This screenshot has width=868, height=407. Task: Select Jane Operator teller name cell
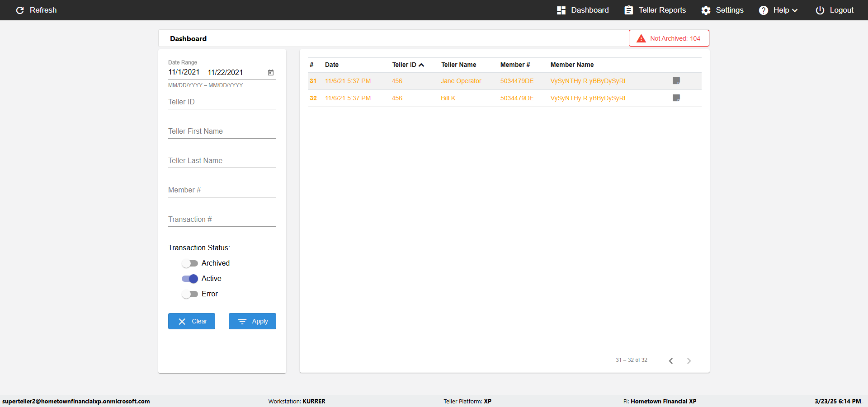(461, 81)
